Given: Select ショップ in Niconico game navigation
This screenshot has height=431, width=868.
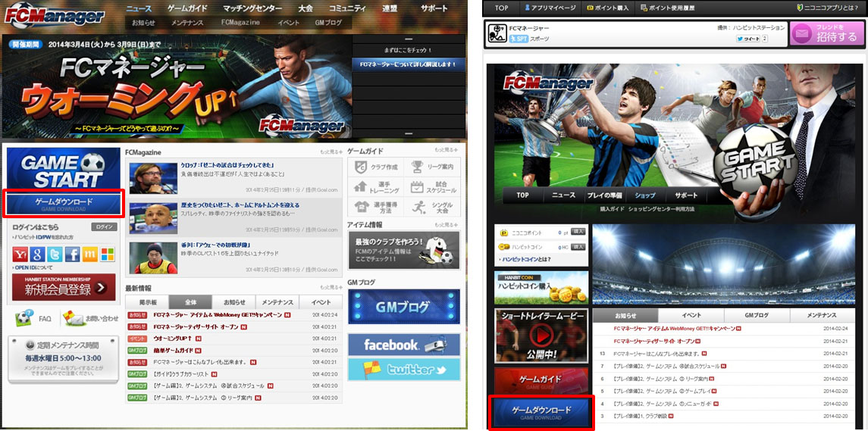Looking at the screenshot, I should (645, 195).
